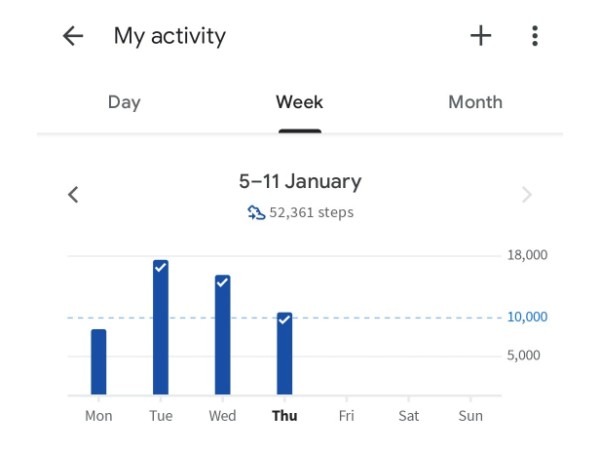Click the 5–11 January date range

pos(300,182)
